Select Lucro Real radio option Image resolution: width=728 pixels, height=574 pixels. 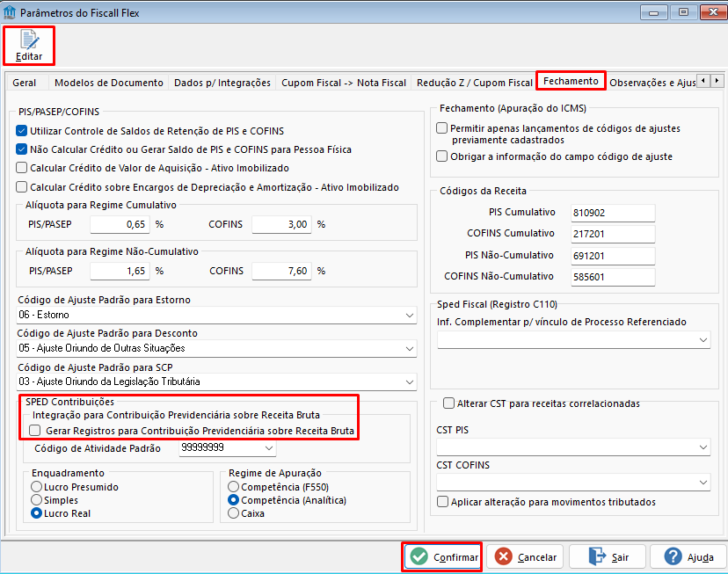pyautogui.click(x=36, y=513)
